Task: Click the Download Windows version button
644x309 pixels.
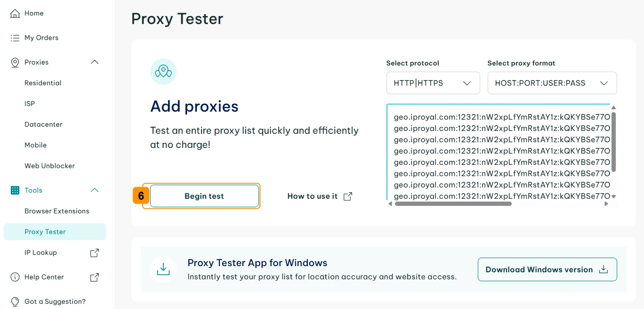Action: (547, 269)
